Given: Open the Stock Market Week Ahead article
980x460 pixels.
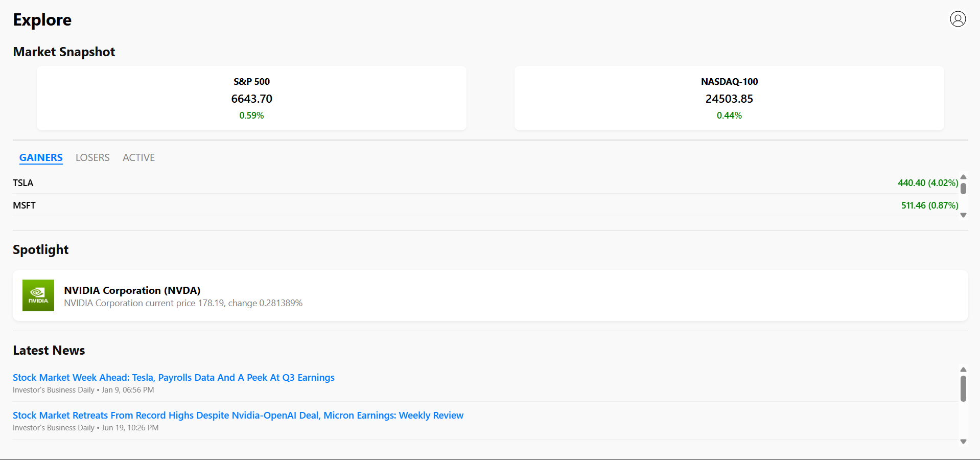Looking at the screenshot, I should pos(174,378).
